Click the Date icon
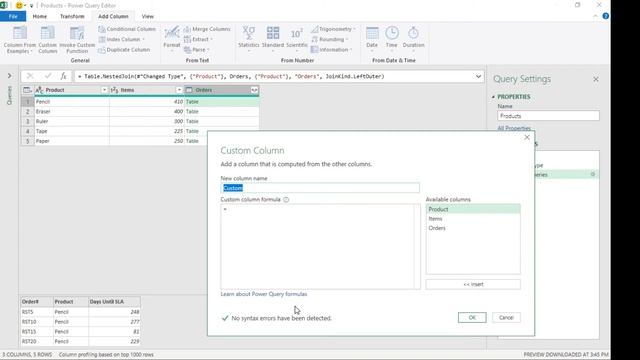 [x=372, y=33]
